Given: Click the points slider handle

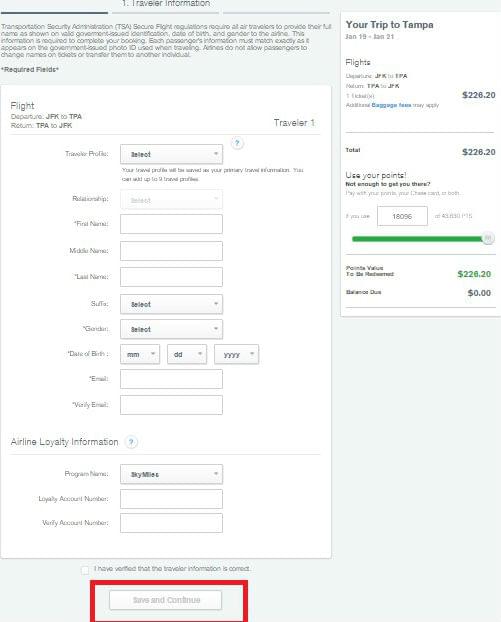Looking at the screenshot, I should [488, 238].
